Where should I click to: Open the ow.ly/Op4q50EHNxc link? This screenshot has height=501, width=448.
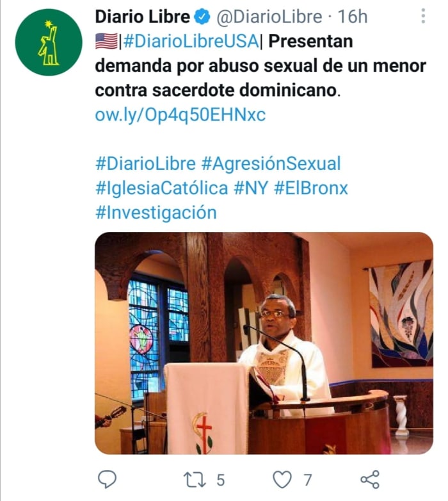(180, 115)
